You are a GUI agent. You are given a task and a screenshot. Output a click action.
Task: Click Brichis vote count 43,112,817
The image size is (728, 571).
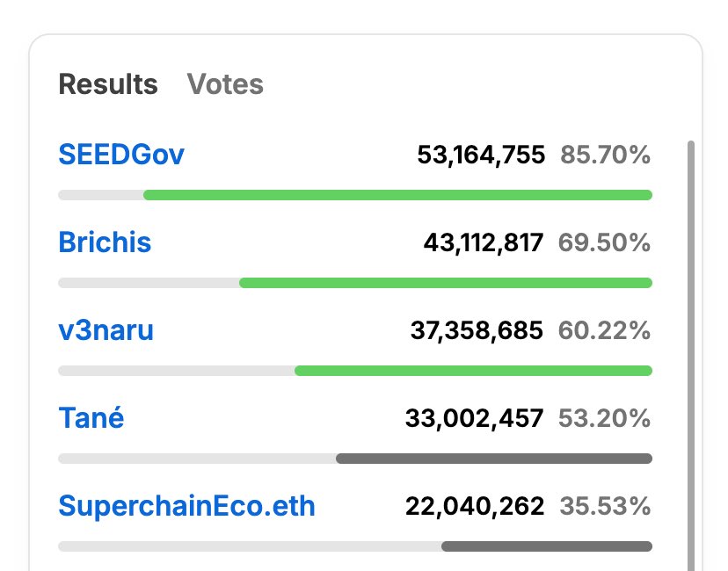[484, 242]
